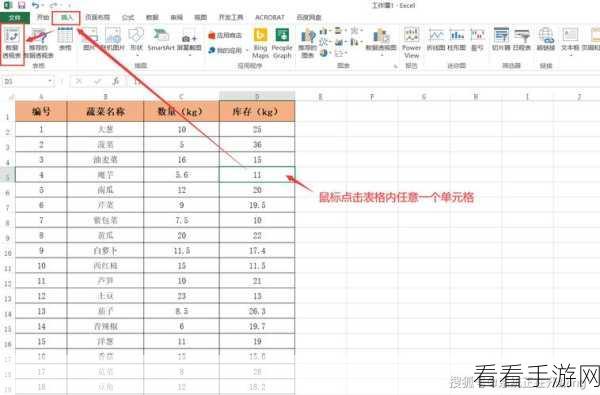This screenshot has width=600, height=395.
Task: Open Customize Quick Access Toolbar dropdown
Action: click(x=69, y=5)
